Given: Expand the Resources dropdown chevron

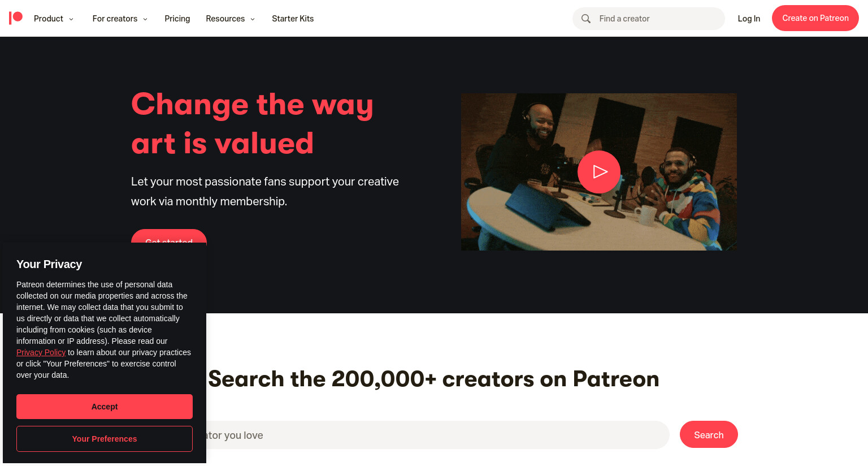Looking at the screenshot, I should 253,19.
